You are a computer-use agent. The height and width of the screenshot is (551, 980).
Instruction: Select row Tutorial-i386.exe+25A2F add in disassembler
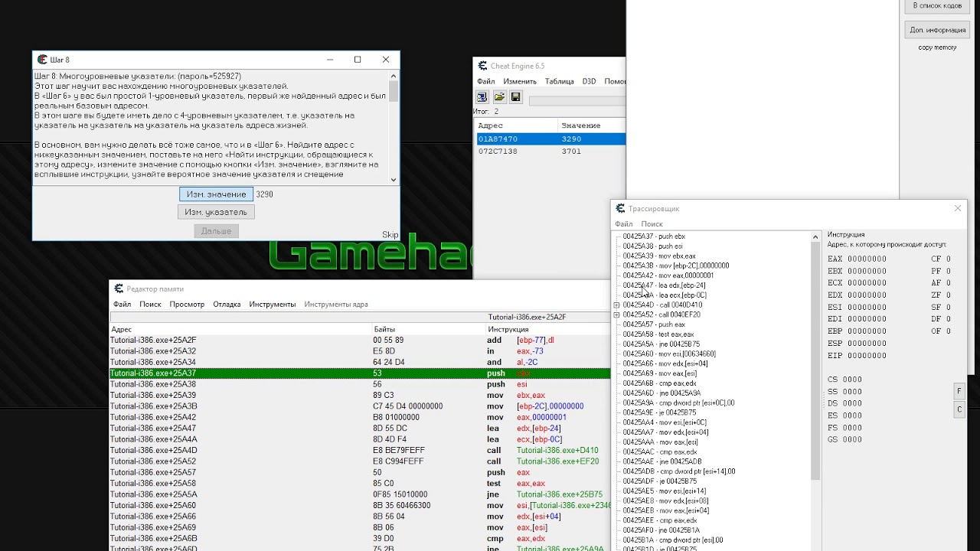(360, 341)
